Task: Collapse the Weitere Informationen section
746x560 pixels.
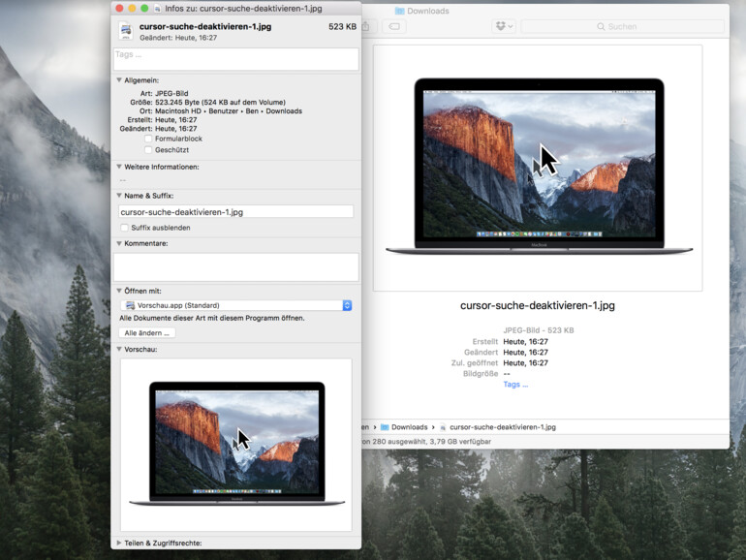Action: [119, 167]
